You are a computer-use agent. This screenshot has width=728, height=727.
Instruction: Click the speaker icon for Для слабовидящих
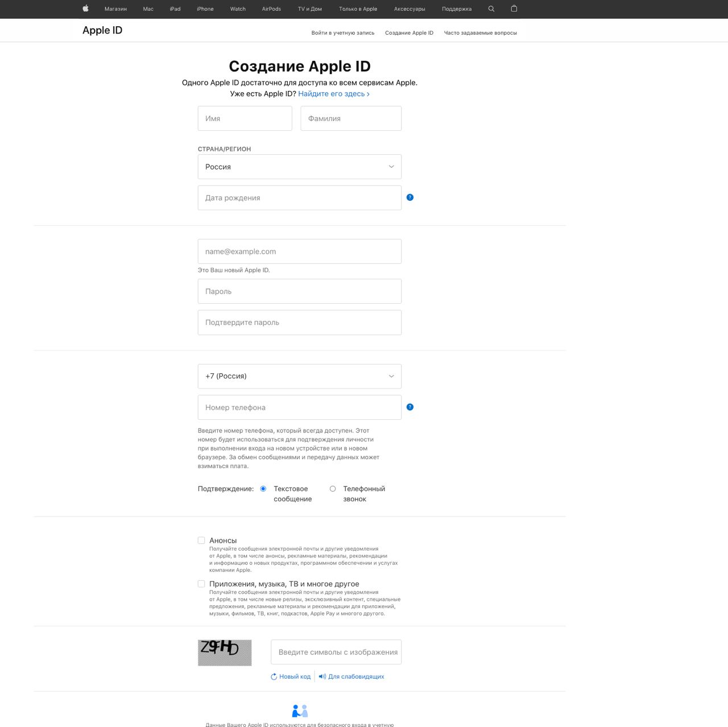322,677
